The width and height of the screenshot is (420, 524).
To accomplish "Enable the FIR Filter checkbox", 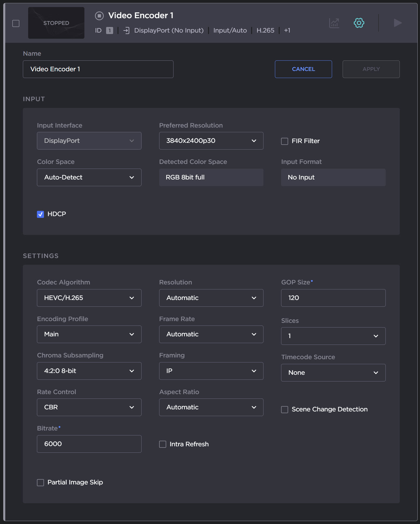I will 285,141.
